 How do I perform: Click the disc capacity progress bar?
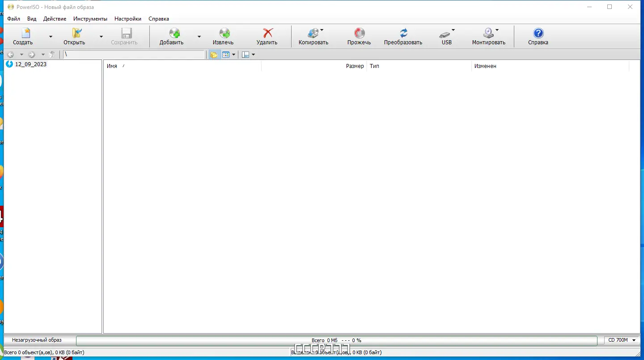point(336,341)
